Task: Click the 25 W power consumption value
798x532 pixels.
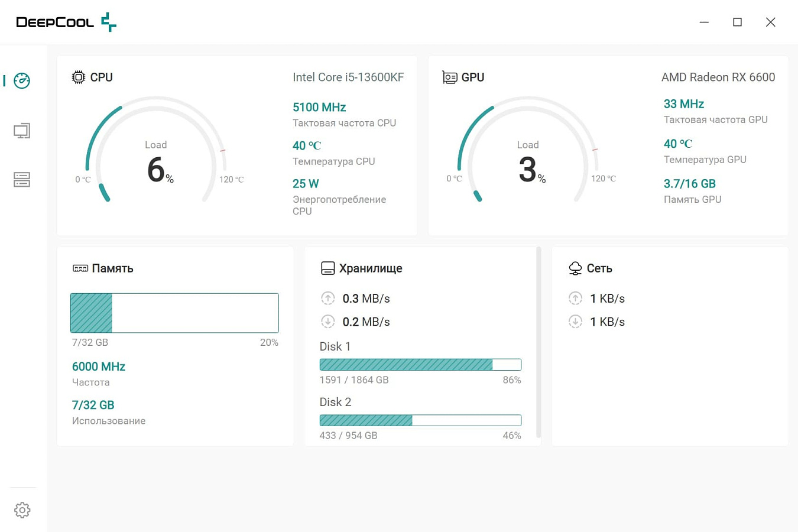Action: pos(306,184)
